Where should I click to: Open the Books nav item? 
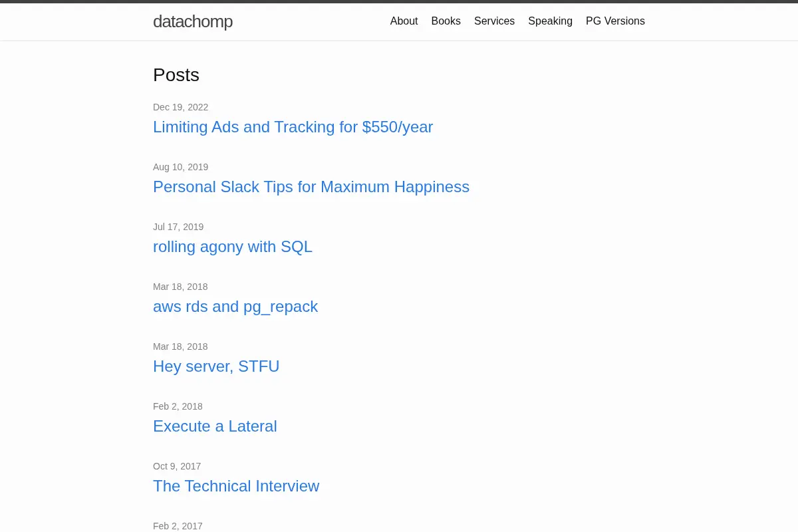(446, 21)
